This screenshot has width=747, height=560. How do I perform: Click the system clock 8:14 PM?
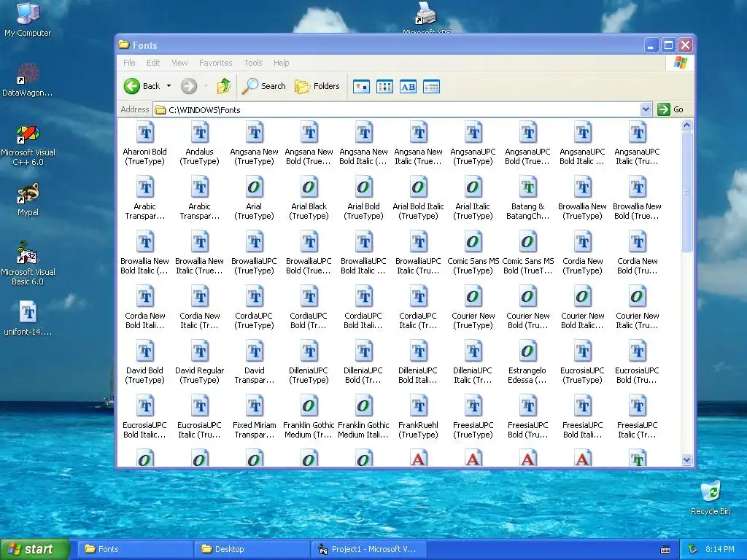719,549
